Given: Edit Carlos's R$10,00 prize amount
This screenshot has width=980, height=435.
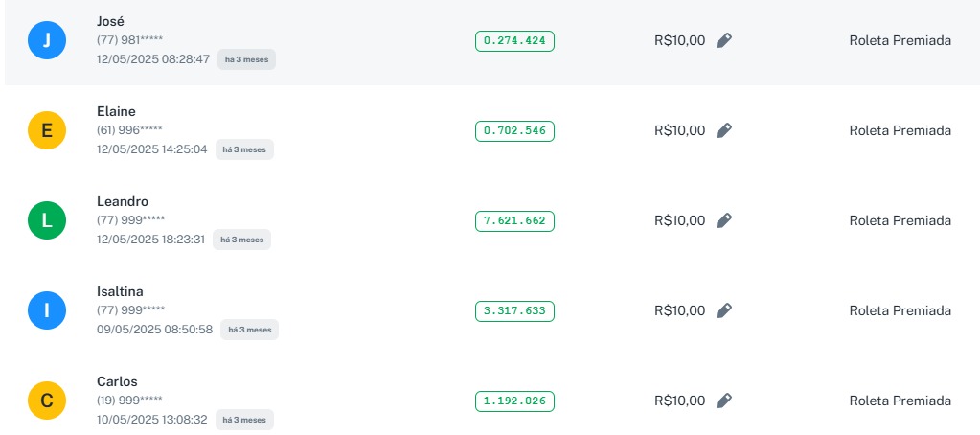Looking at the screenshot, I should coord(724,401).
